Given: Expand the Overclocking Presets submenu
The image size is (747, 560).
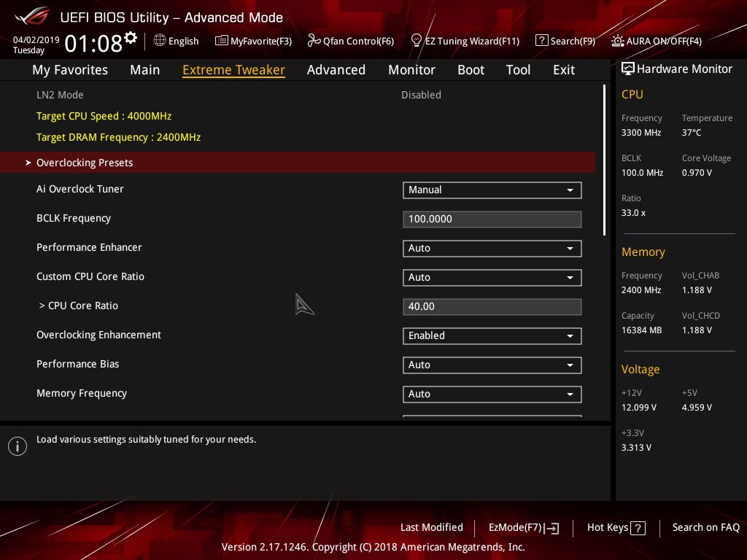Looking at the screenshot, I should tap(298, 163).
